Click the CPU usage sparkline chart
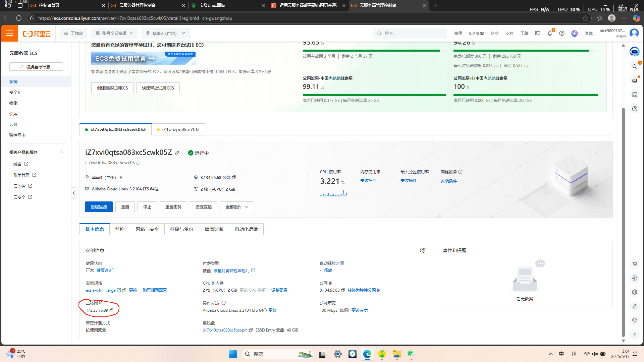Viewport: 644px width, 362px height. [x=333, y=193]
